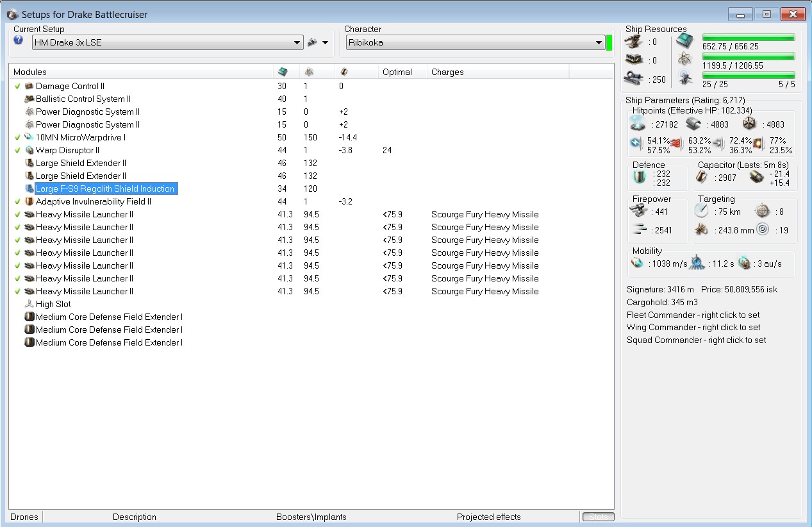
Task: Click Fleet Commander right click to set text
Action: [x=693, y=315]
